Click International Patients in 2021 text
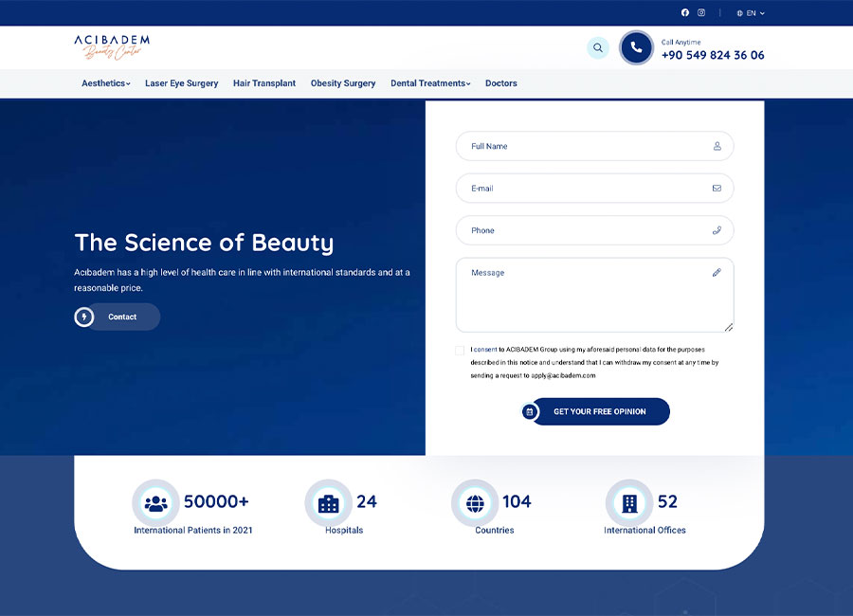Image resolution: width=853 pixels, height=616 pixels. (193, 530)
